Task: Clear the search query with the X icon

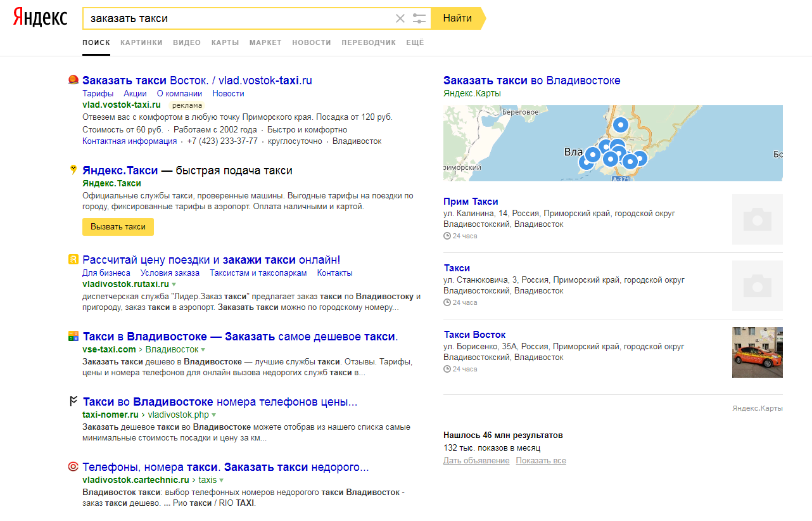Action: (400, 18)
